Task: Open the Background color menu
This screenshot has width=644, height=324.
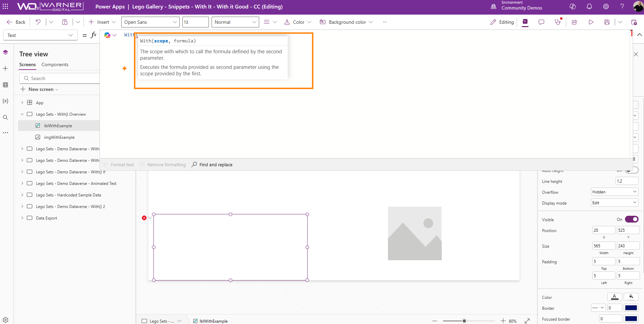Action: tap(346, 22)
